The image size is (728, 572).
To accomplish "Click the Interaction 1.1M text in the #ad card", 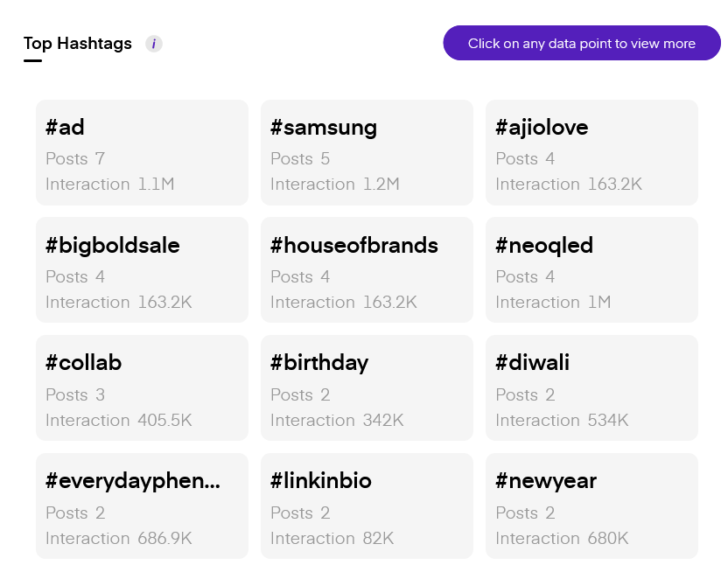I will coord(110,185).
